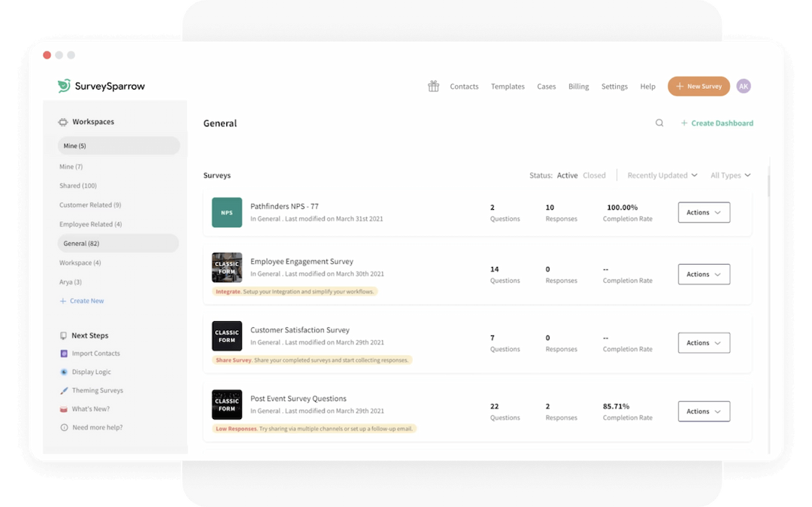The image size is (812, 507).
Task: Open What's New announcements
Action: (90, 409)
